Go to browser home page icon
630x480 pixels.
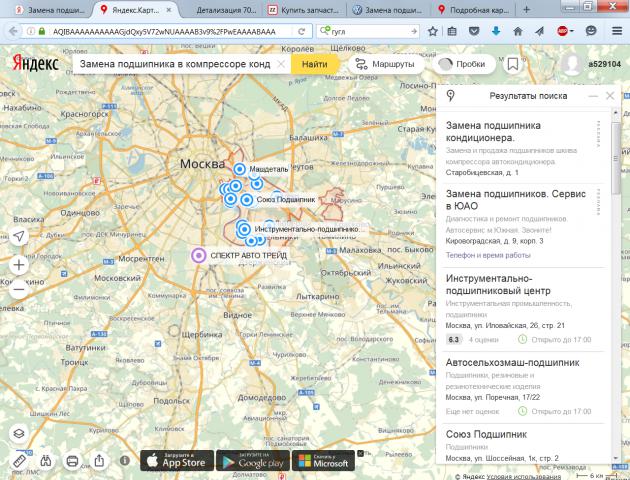pos(518,31)
